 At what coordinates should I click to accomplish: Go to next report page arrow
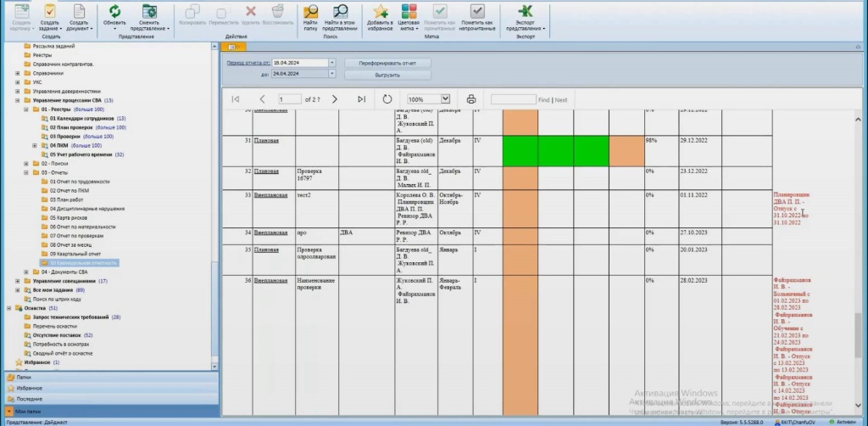335,99
